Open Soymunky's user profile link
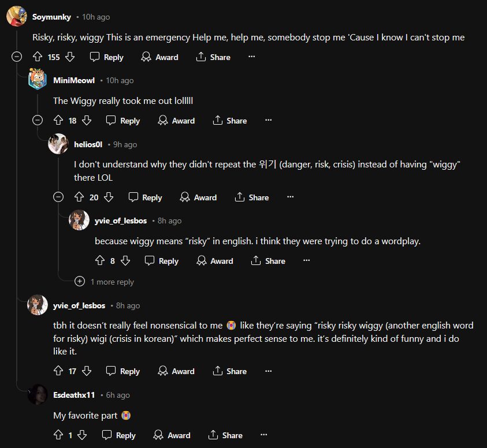 point(51,17)
